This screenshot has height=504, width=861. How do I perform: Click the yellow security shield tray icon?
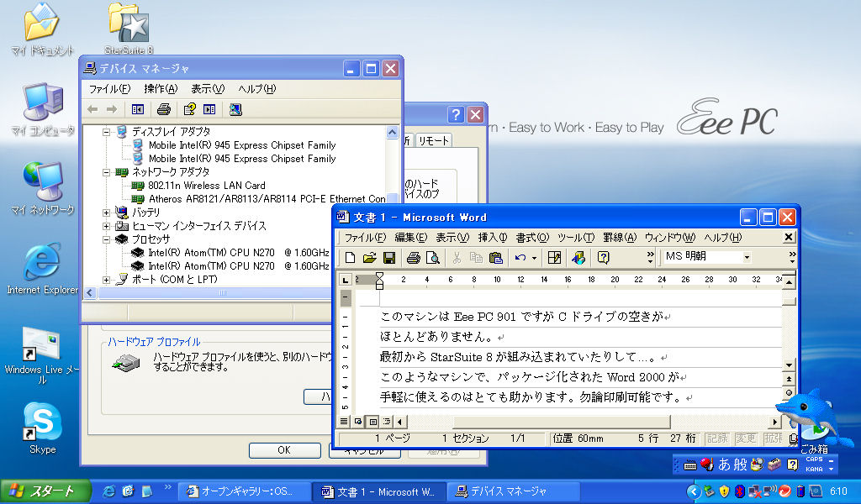click(724, 491)
